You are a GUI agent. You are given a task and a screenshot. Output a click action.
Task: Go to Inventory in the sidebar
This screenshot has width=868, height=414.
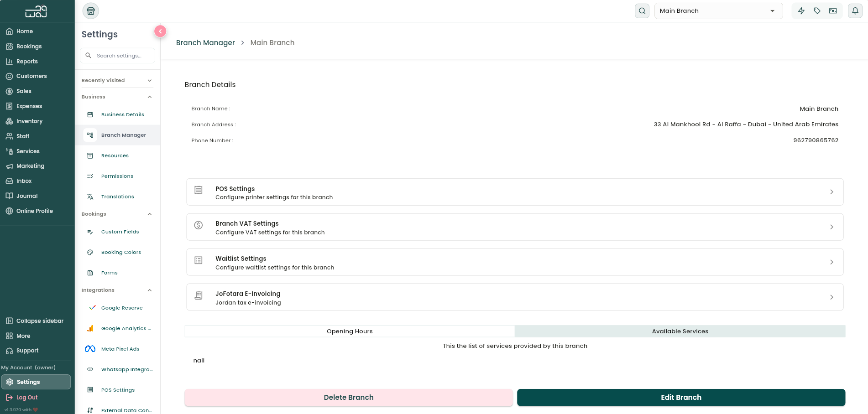29,121
